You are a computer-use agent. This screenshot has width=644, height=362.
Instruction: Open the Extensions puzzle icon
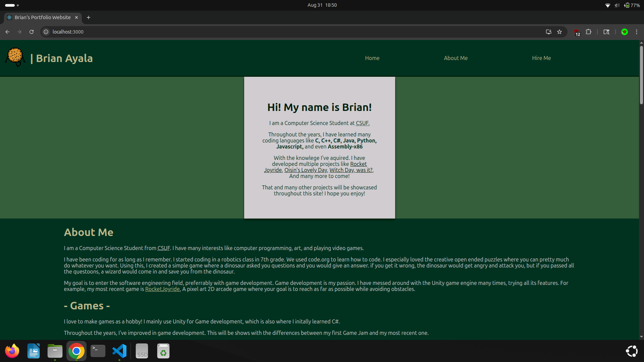[589, 32]
